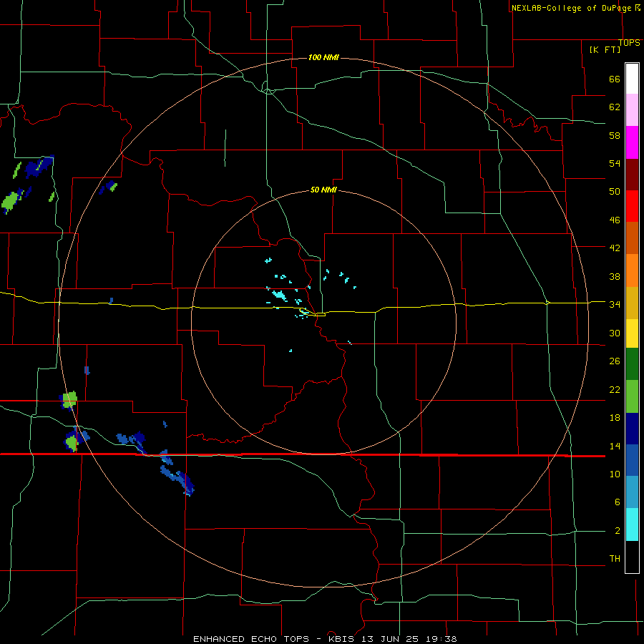Select the dark orange legend band
This screenshot has width=644, height=644.
(x=632, y=238)
